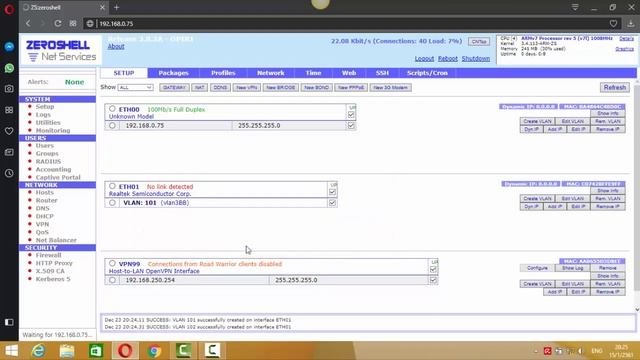Screen dimensions: 640x360
Task: Select the 192.168.0.75 address radio button
Action: 112,125
